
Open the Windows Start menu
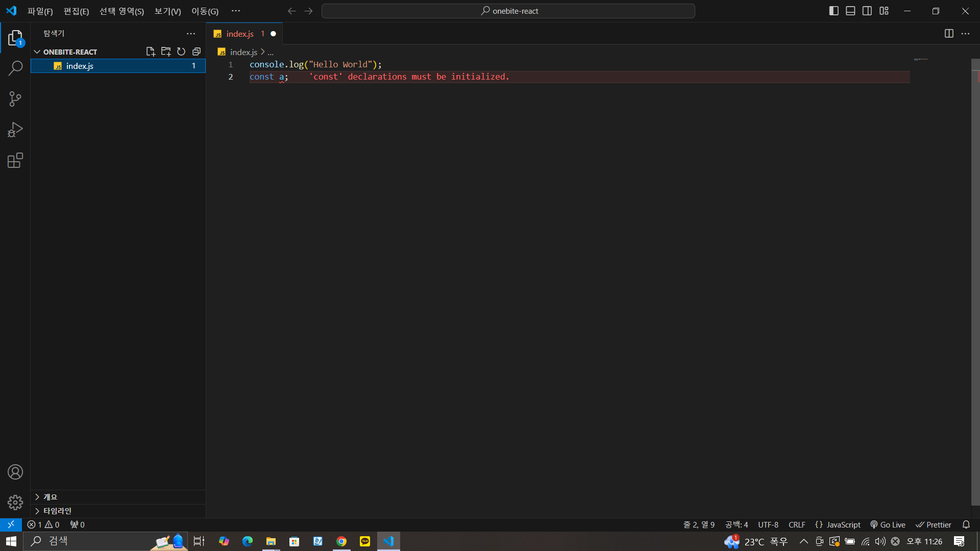11,541
